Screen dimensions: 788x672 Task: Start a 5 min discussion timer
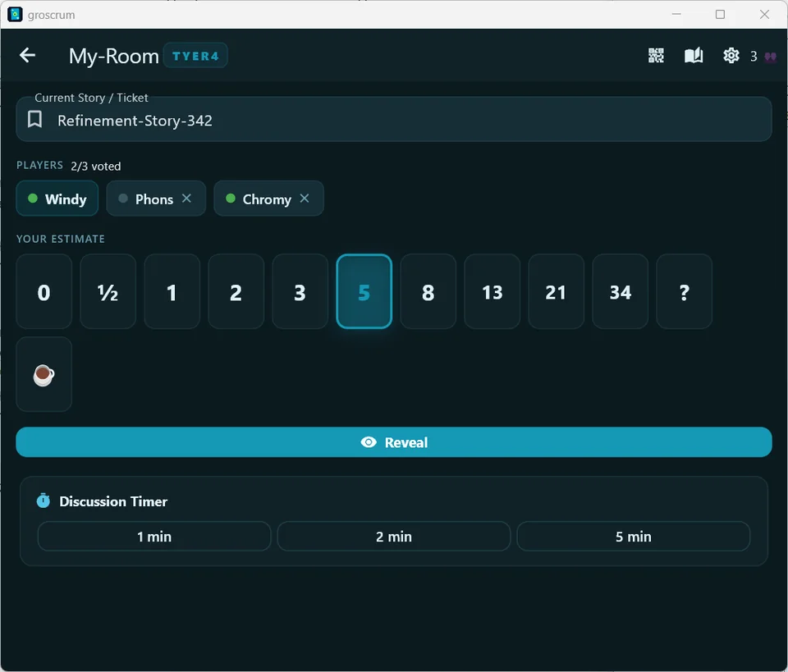tap(633, 537)
